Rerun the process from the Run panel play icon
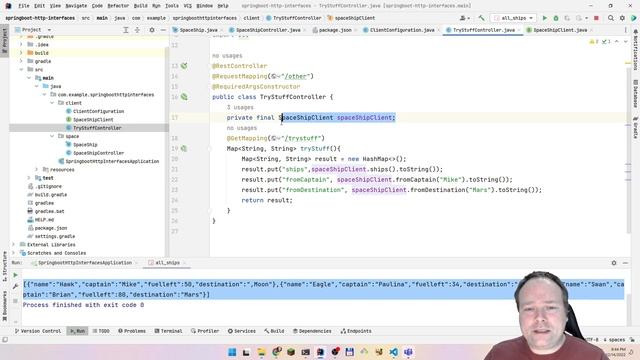 [x=16, y=275]
